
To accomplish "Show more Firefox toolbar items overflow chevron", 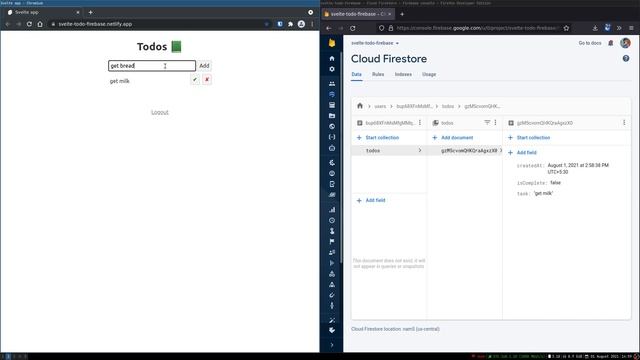I will coord(619,28).
